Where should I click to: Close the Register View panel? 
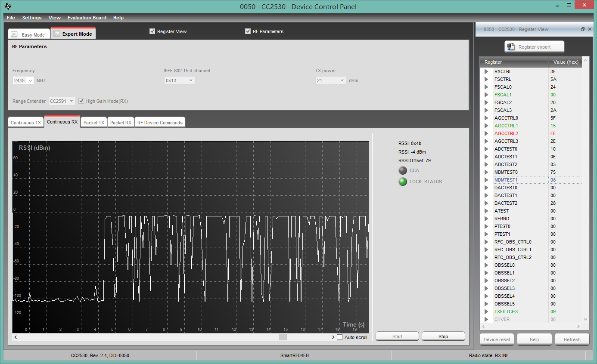(590, 29)
